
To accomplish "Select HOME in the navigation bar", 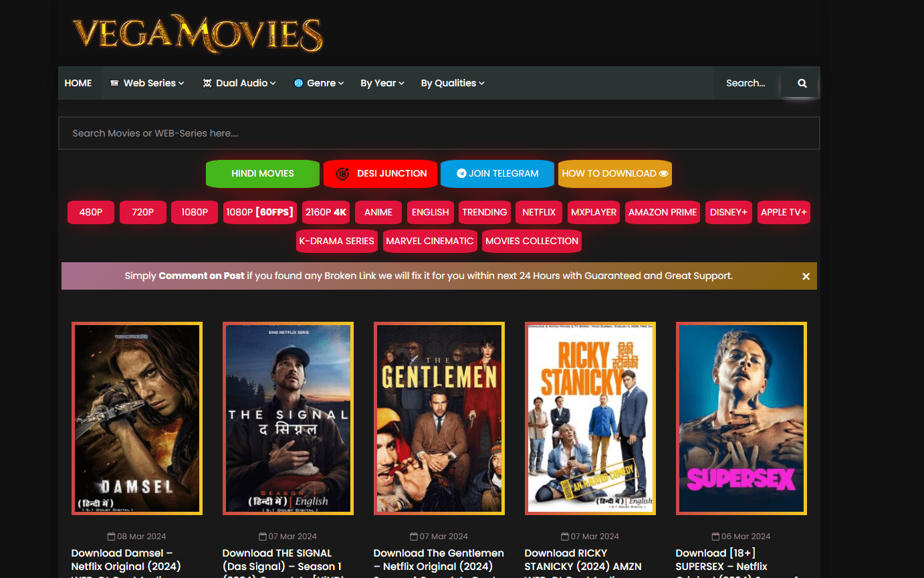I will tap(78, 83).
